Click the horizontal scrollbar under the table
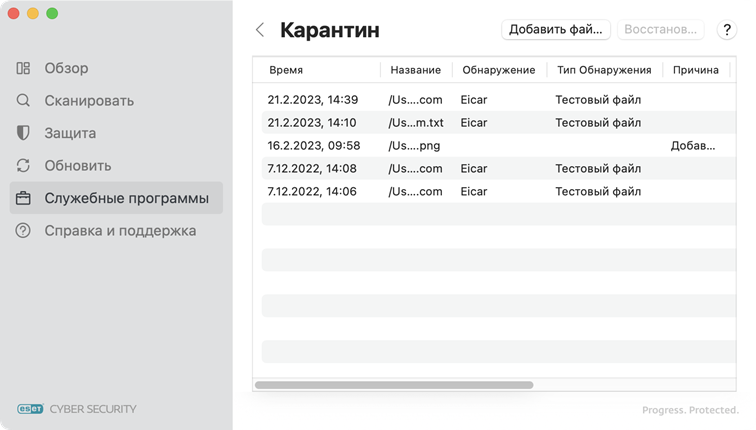756x430 pixels. click(394, 384)
